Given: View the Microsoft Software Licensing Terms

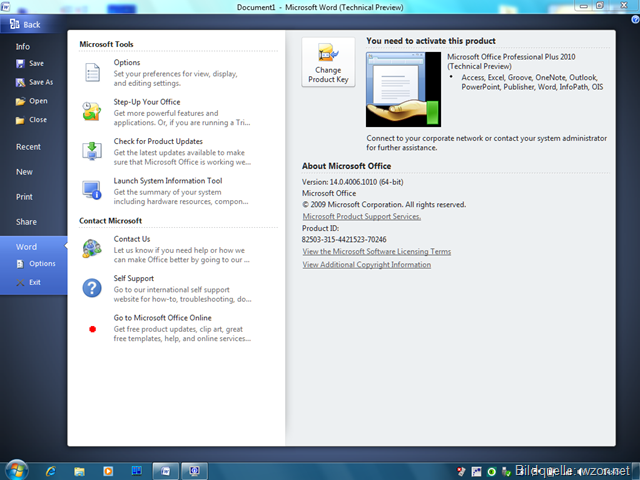Looking at the screenshot, I should pyautogui.click(x=376, y=252).
